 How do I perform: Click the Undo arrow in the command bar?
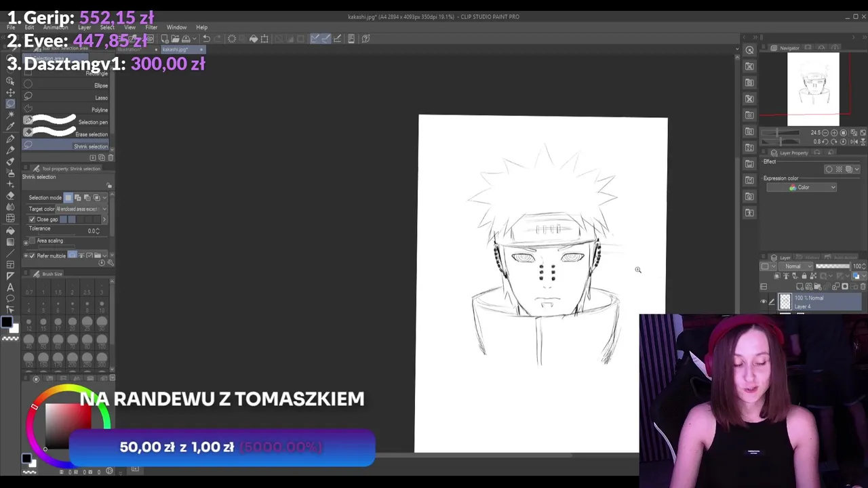tap(207, 39)
